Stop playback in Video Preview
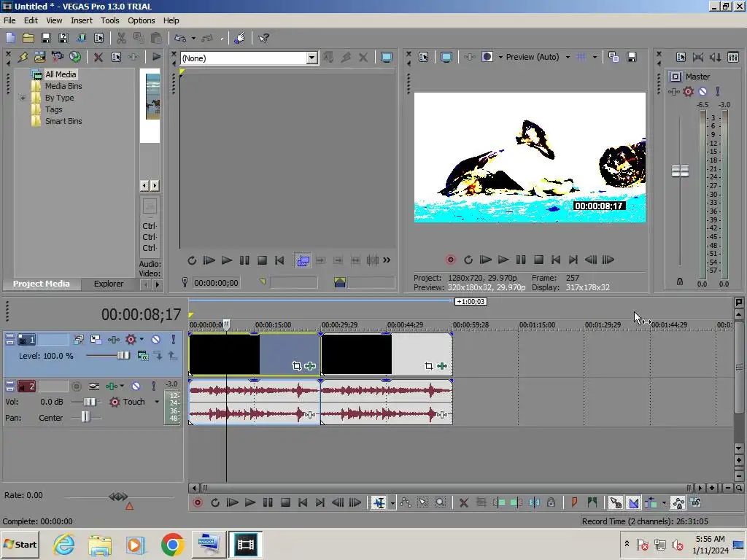Image resolution: width=747 pixels, height=560 pixels. (538, 260)
